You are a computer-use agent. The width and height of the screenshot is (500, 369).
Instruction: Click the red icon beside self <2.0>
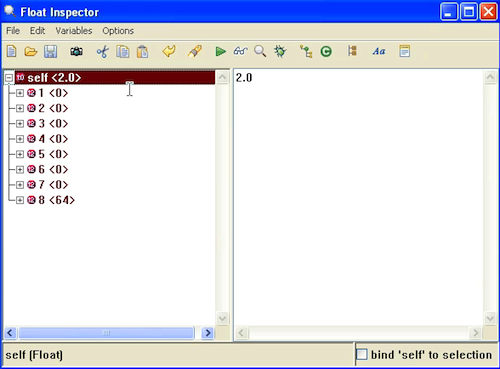20,77
